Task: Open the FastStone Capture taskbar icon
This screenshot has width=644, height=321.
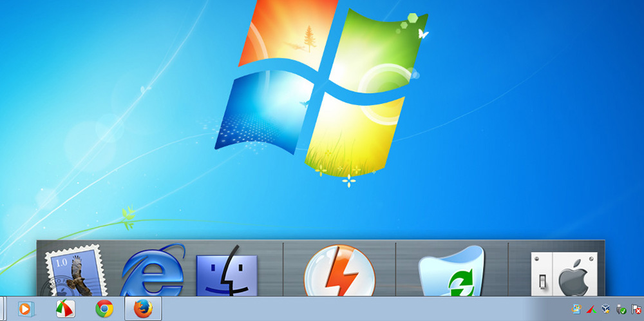Action: [x=65, y=309]
